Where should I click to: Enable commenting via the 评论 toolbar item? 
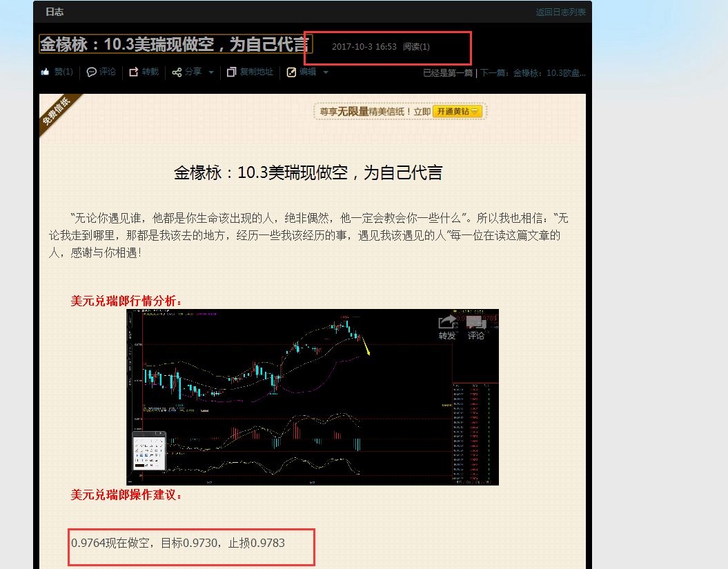[x=106, y=71]
